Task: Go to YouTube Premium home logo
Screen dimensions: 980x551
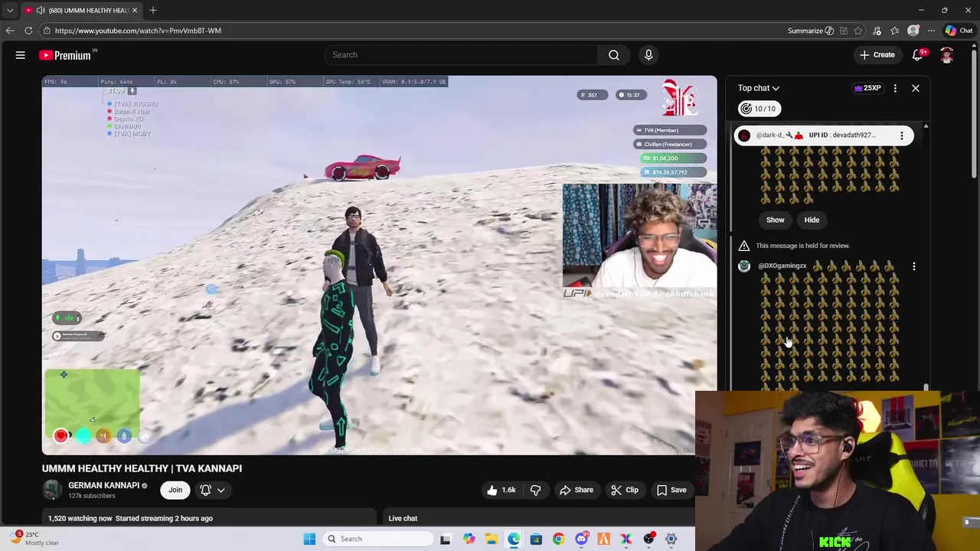Action: pyautogui.click(x=66, y=55)
